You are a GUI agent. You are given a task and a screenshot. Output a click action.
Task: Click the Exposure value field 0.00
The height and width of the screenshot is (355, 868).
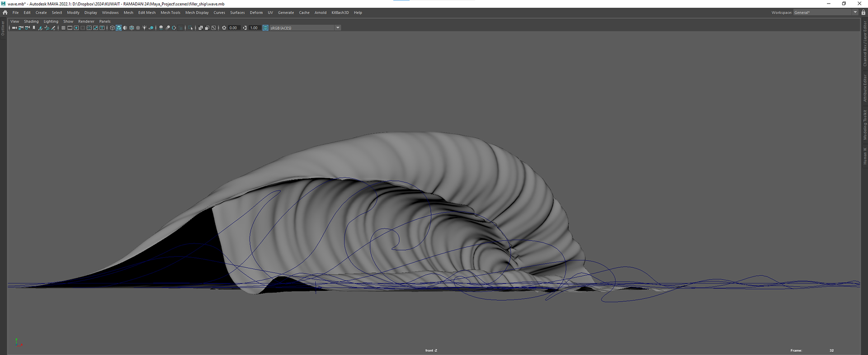pyautogui.click(x=234, y=28)
